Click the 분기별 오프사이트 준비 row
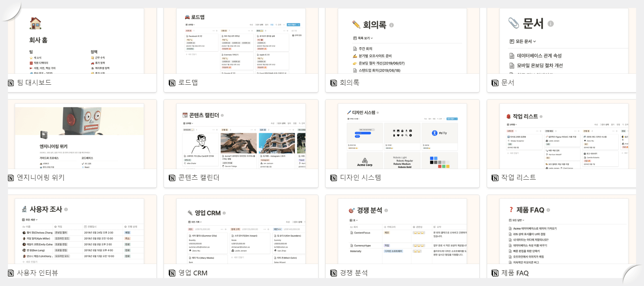The height and width of the screenshot is (286, 644). pos(372,56)
